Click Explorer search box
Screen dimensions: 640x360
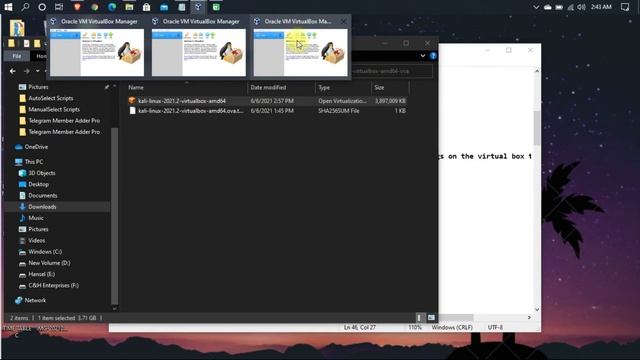[391, 71]
